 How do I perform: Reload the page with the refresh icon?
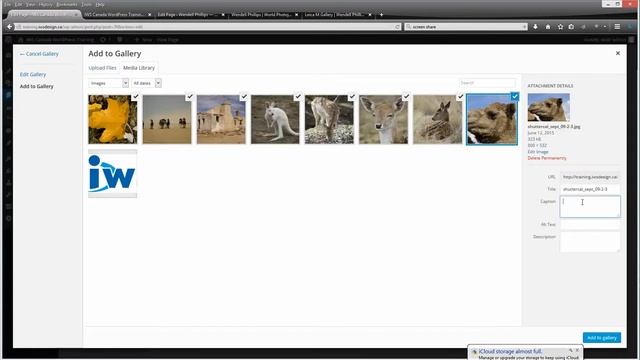397,27
